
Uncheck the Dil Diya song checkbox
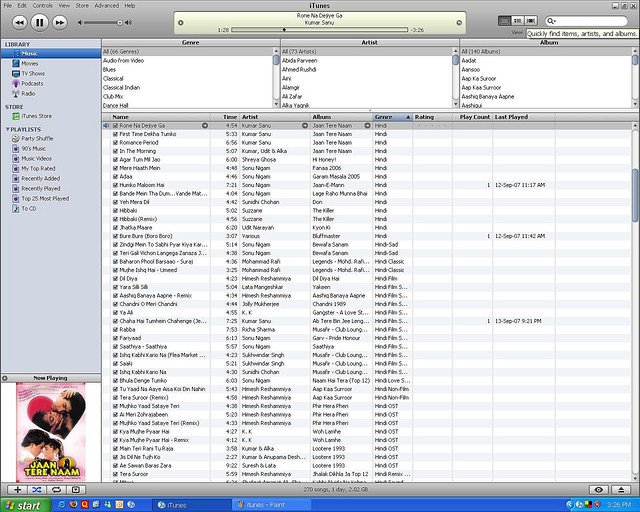pos(116,278)
